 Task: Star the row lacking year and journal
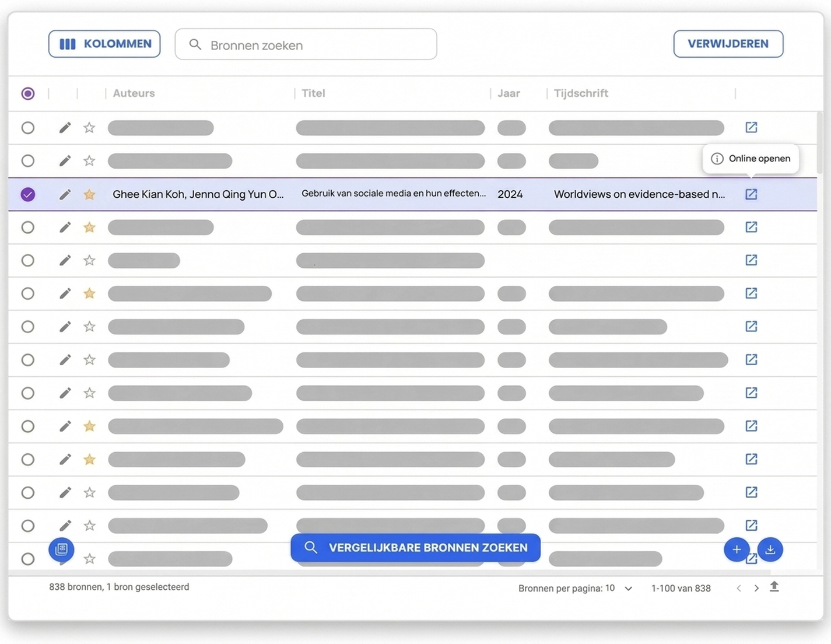click(89, 260)
